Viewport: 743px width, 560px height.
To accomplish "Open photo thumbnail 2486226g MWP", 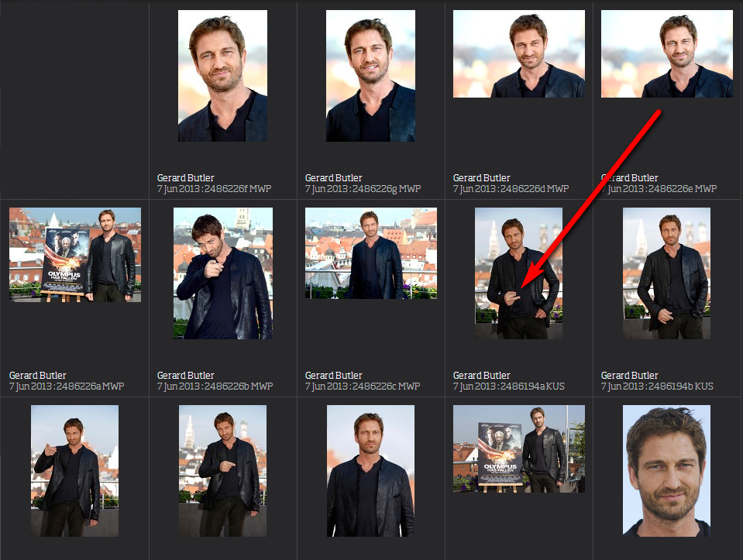I will pos(370,76).
